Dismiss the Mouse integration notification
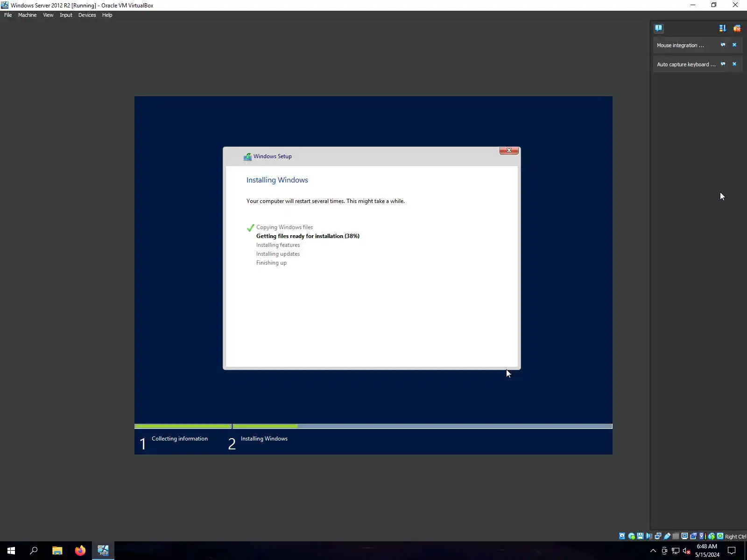This screenshot has height=560, width=747. pos(734,45)
